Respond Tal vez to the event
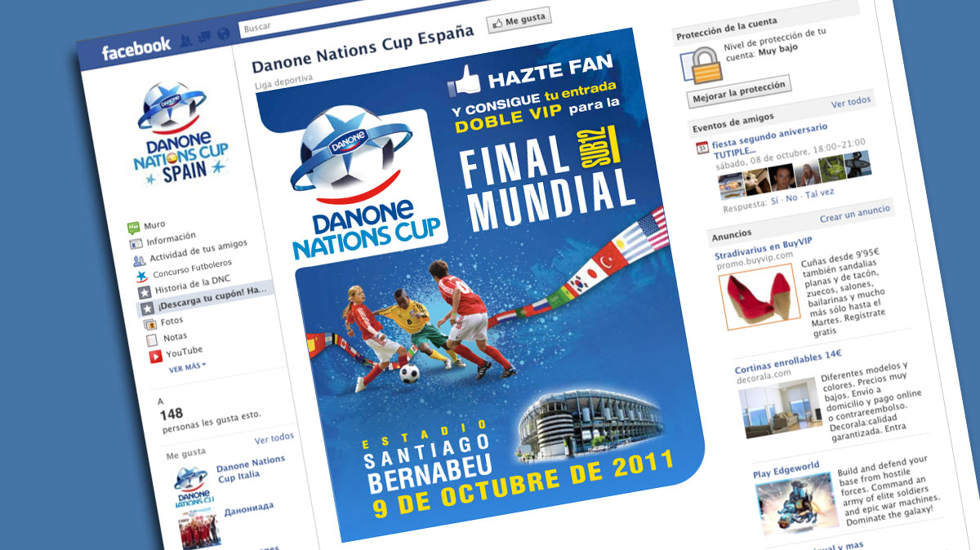 [820, 193]
